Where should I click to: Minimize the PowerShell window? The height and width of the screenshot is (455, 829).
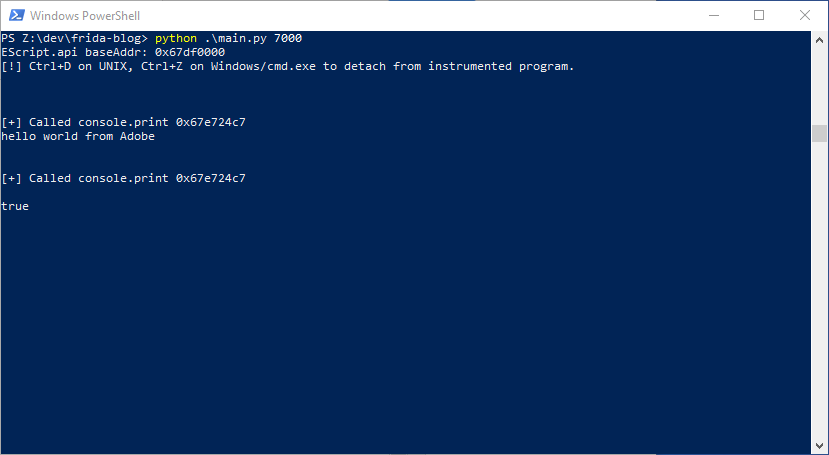tap(714, 15)
